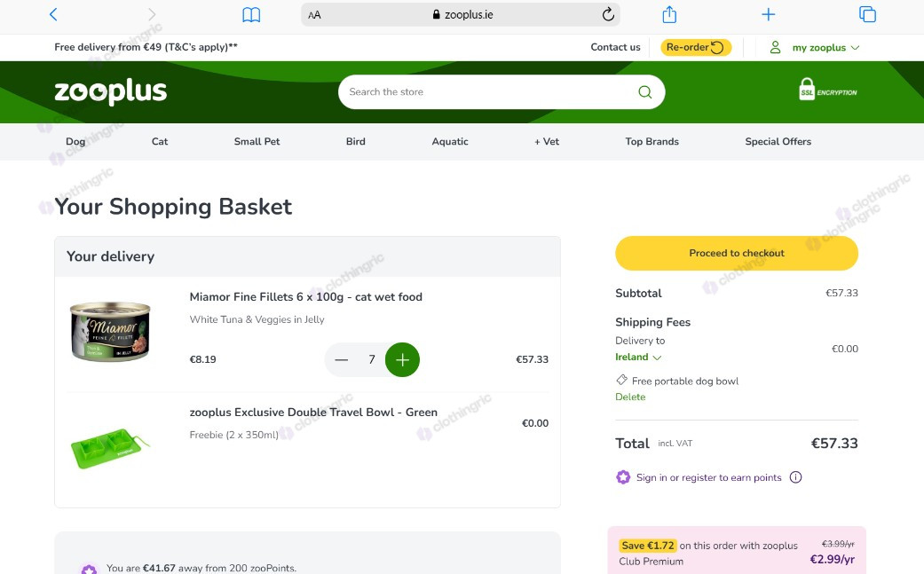Viewport: 924px width, 574px height.
Task: Click the Free portable dog bowl tag icon
Action: (x=621, y=380)
